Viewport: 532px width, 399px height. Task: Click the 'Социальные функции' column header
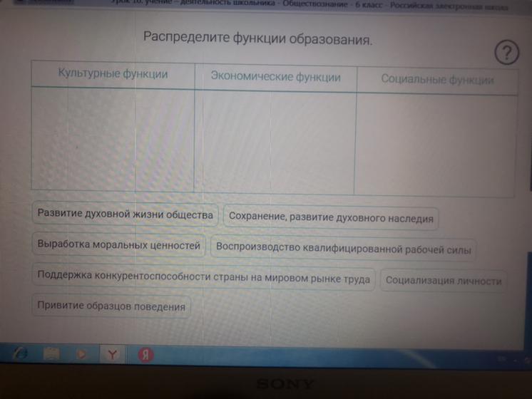[437, 80]
